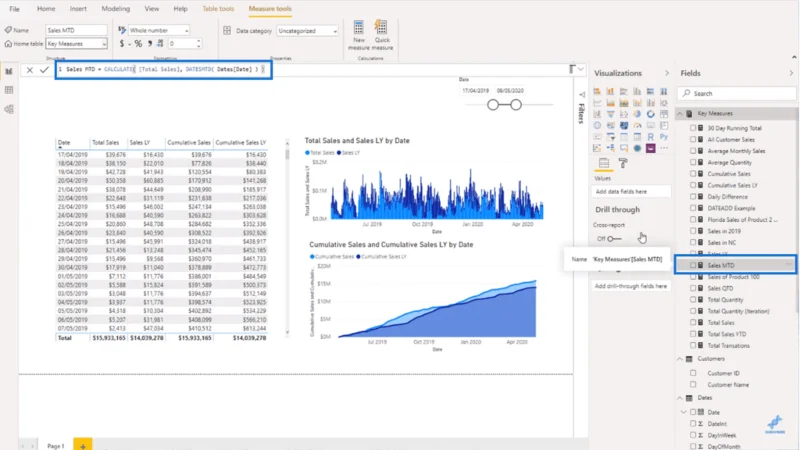Select the R script visual
Screen dimensions: 800x450
click(x=651, y=137)
